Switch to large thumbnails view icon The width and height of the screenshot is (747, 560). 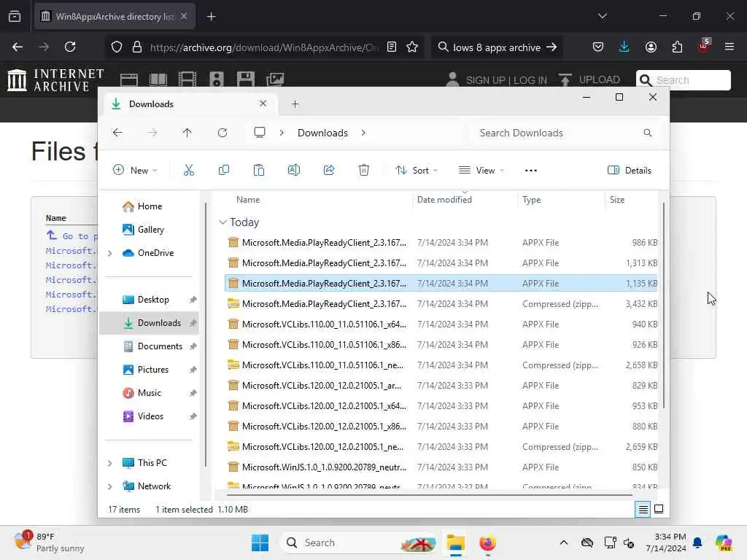659,510
